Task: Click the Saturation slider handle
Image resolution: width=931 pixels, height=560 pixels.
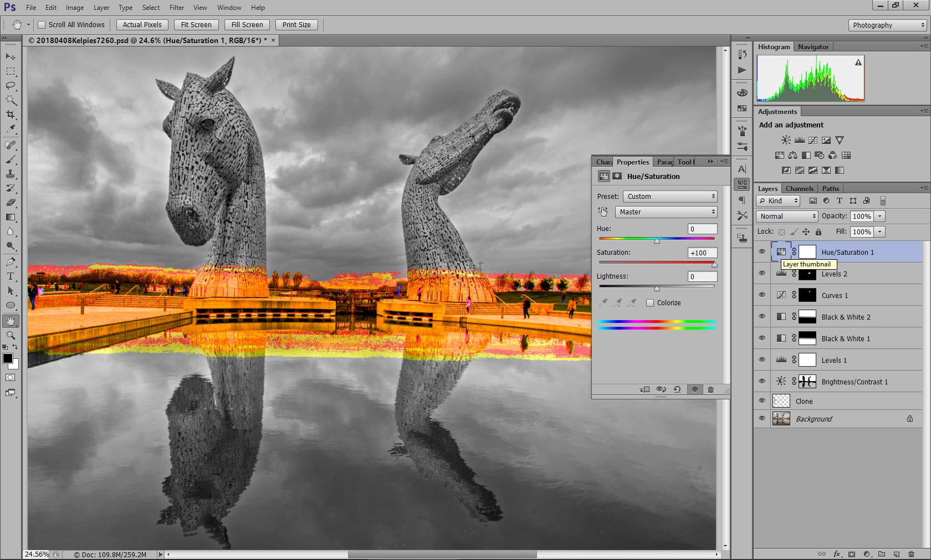Action: tap(714, 265)
